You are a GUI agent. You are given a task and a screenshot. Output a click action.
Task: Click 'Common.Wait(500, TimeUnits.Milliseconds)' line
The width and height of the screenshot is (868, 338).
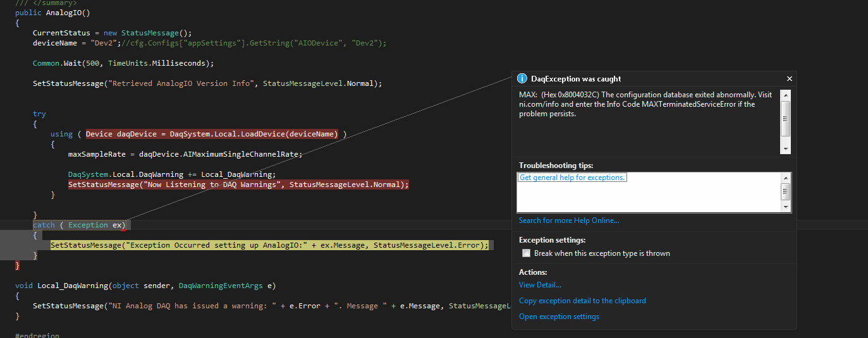pos(123,63)
